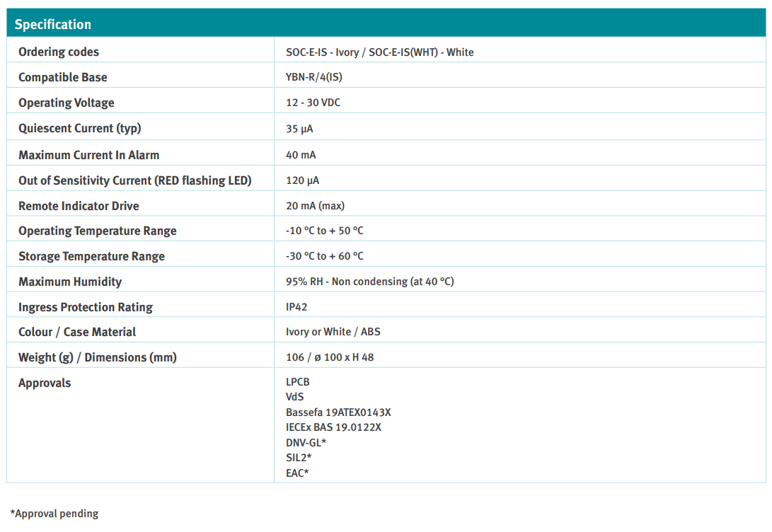The width and height of the screenshot is (772, 532).
Task: Click the Operating Voltage label
Action: (x=66, y=103)
